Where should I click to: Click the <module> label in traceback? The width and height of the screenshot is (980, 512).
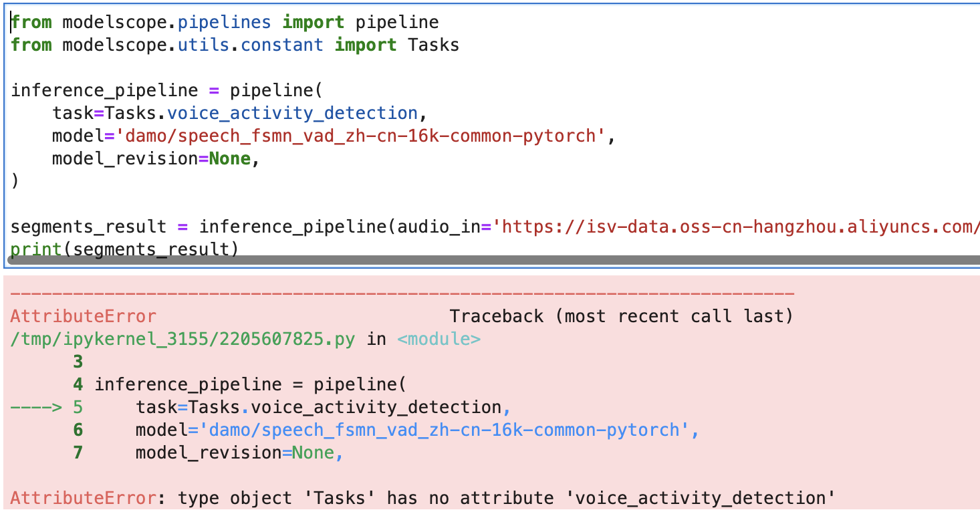click(x=439, y=339)
